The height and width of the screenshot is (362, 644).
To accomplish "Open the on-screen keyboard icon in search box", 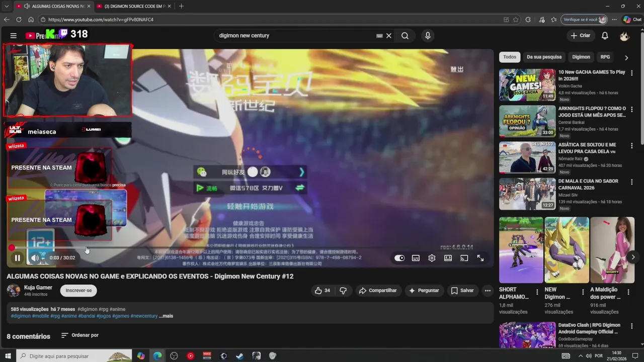I will [x=379, y=36].
